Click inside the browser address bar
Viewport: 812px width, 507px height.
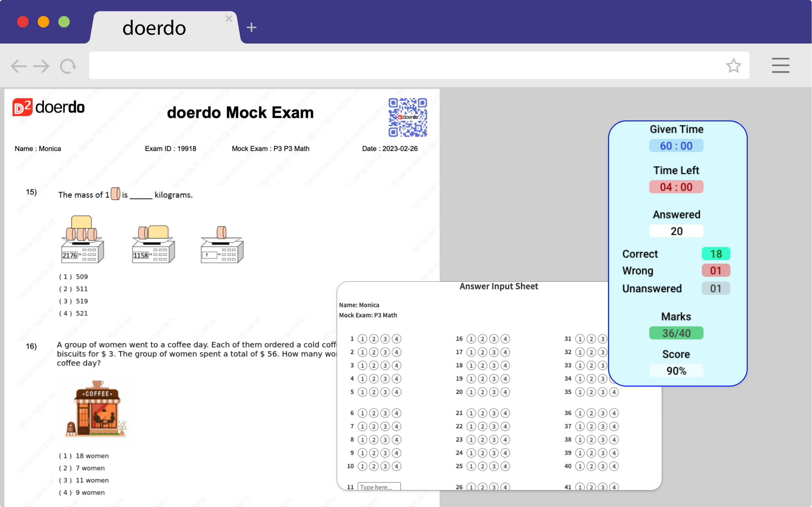(x=403, y=65)
